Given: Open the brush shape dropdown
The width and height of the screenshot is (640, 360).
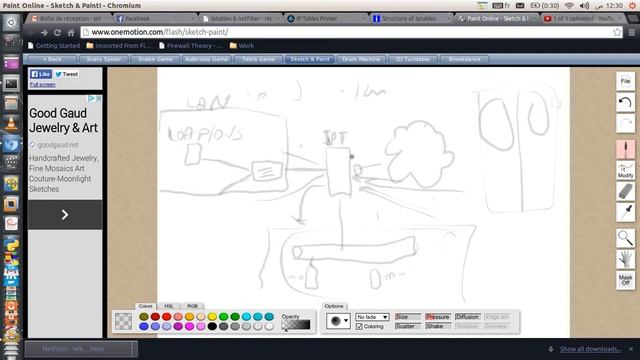Looking at the screenshot, I should point(338,321).
